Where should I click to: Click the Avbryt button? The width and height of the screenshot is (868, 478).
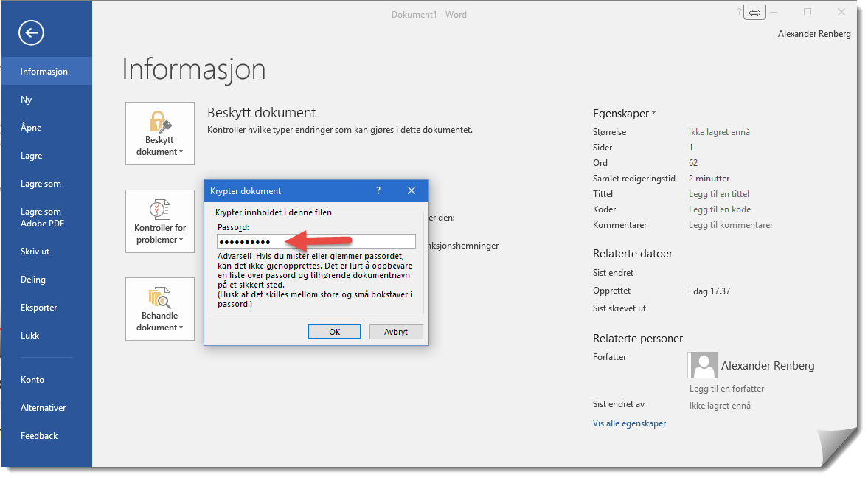(x=396, y=332)
